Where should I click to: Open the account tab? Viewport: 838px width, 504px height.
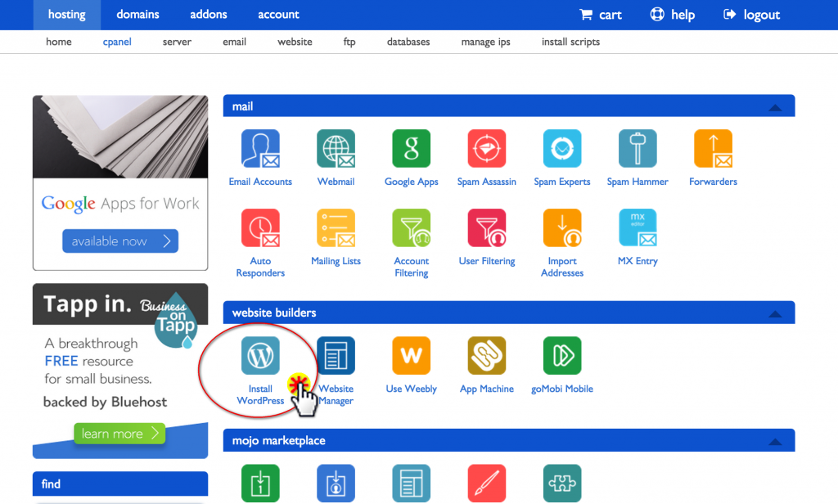coord(278,15)
